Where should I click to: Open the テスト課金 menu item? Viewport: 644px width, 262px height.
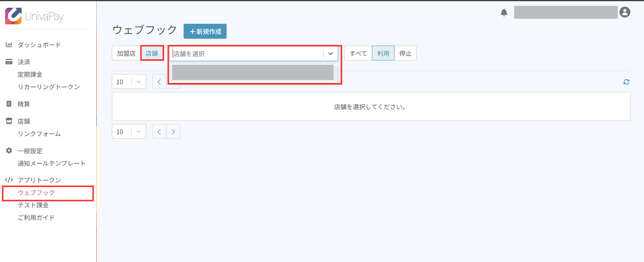pos(33,205)
